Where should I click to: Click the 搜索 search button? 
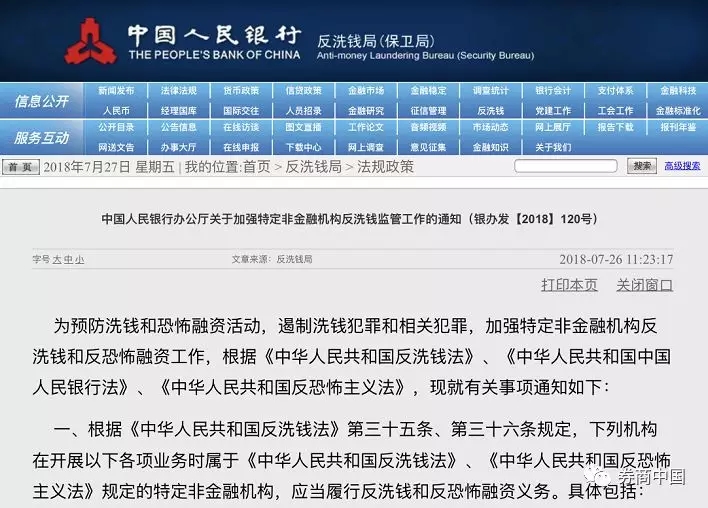(x=642, y=166)
